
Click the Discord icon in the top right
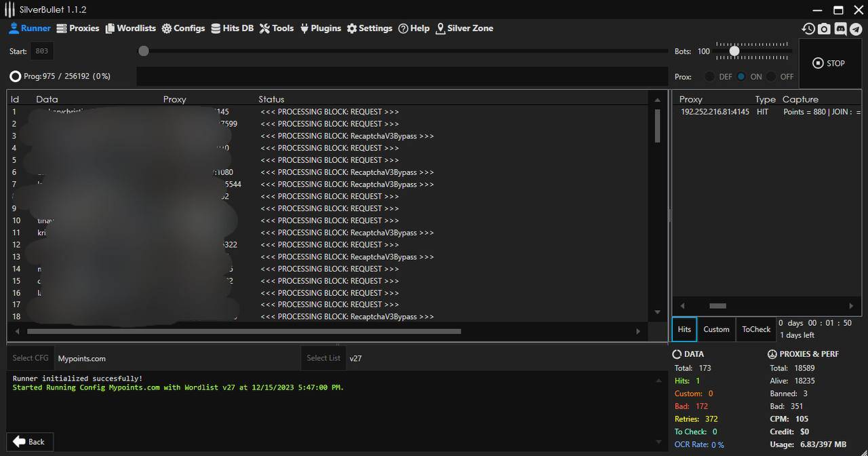coord(840,28)
